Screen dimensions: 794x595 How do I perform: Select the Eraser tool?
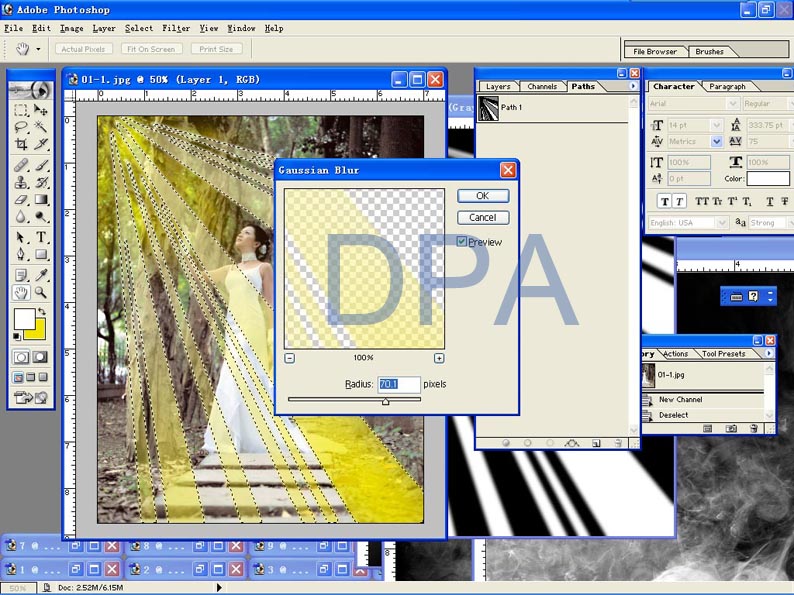(21, 200)
